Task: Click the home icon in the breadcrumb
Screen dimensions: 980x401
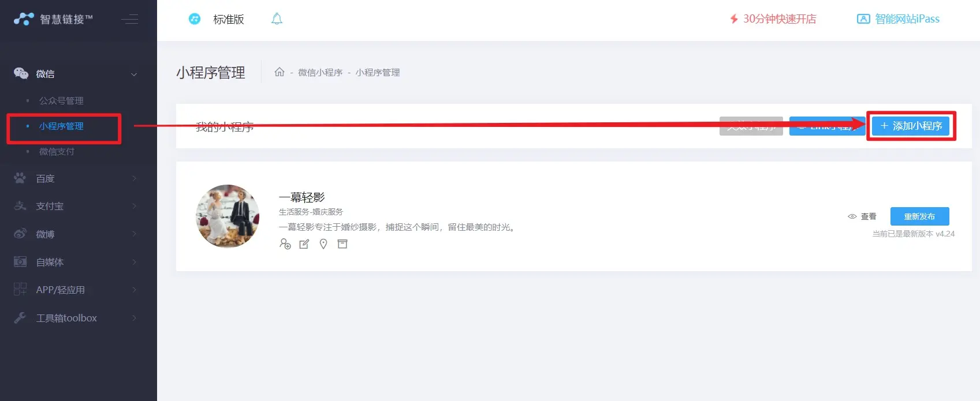Action: pos(280,72)
